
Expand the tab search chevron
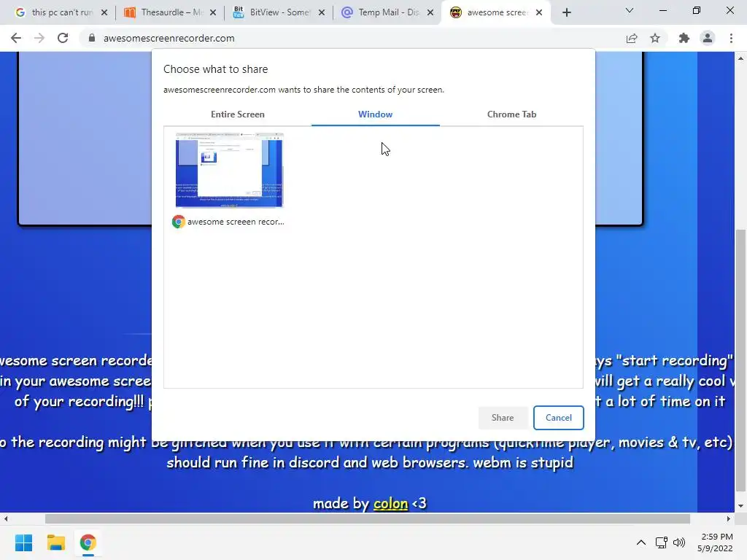pyautogui.click(x=630, y=10)
